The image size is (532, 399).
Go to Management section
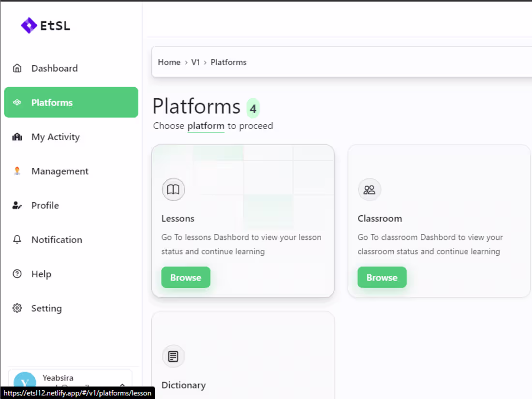[x=71, y=171]
